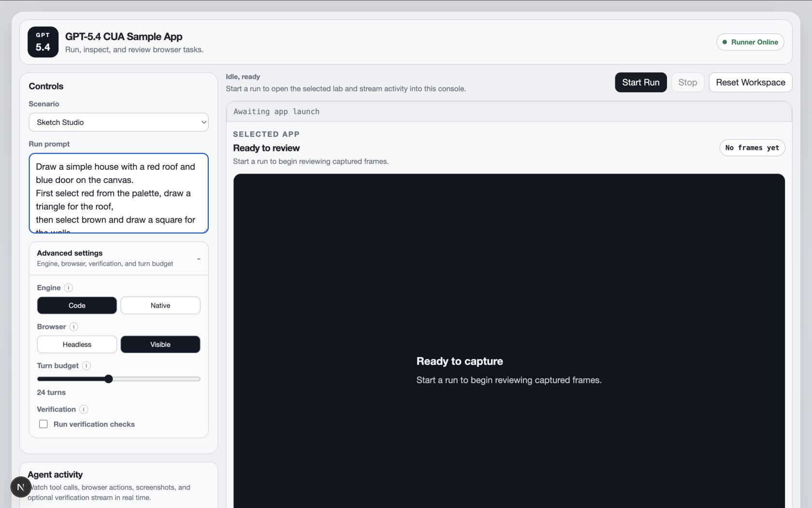The image size is (812, 508).
Task: Click the Verification info icon
Action: click(x=84, y=409)
